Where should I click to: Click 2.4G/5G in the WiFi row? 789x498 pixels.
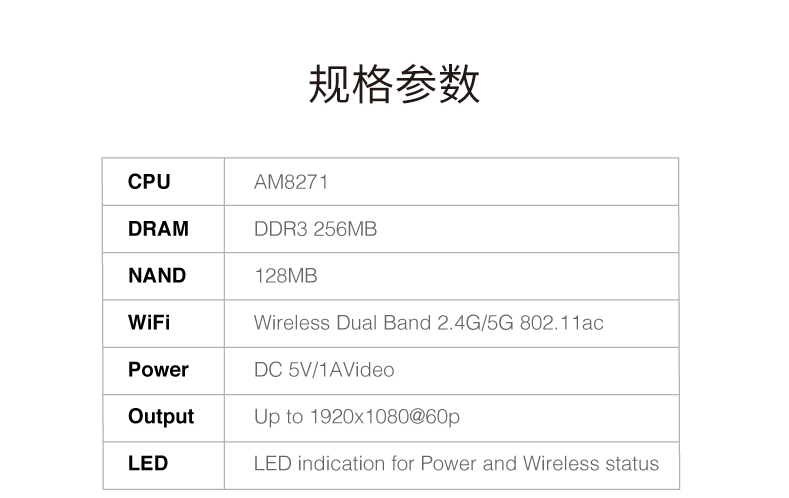click(475, 323)
